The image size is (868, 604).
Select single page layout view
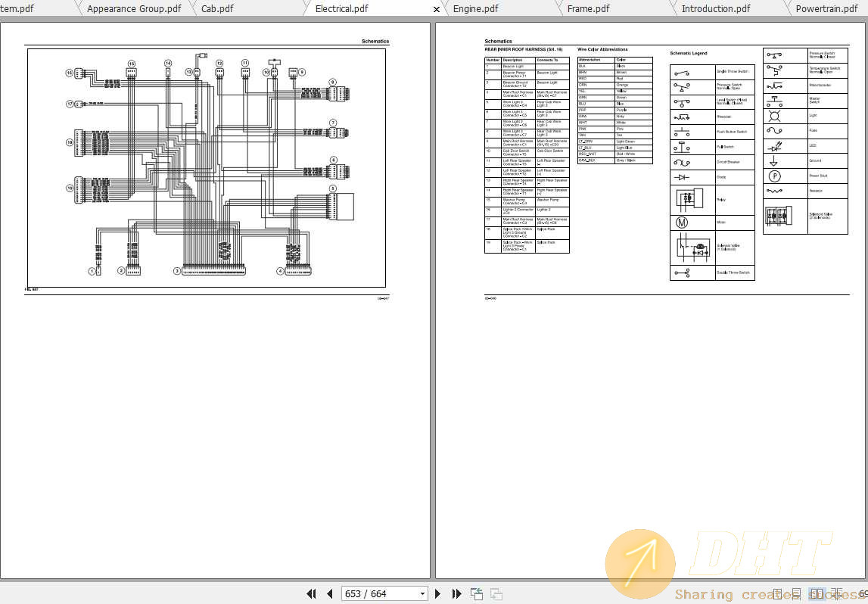click(x=778, y=594)
